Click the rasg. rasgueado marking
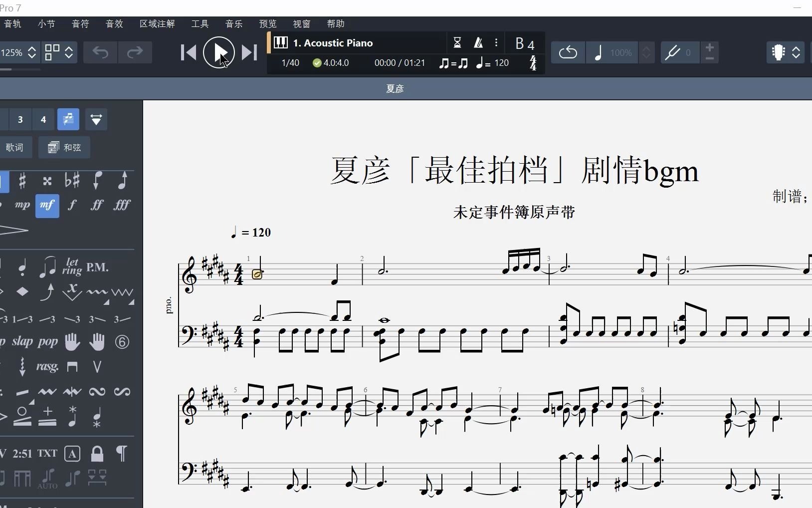Image resolution: width=812 pixels, height=508 pixels. [x=46, y=367]
